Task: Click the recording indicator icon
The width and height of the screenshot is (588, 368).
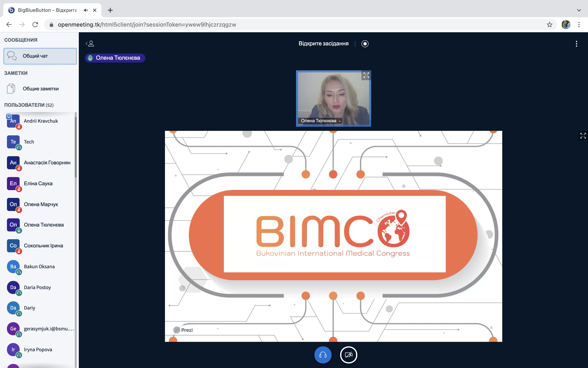Action: tap(365, 44)
